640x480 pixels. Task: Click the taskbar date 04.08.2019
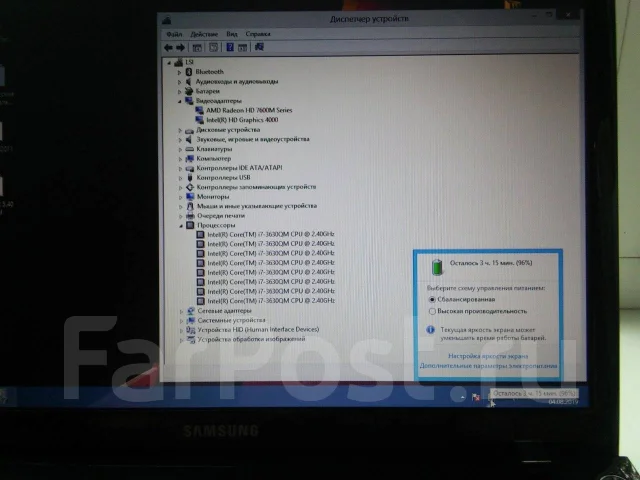[x=563, y=402]
